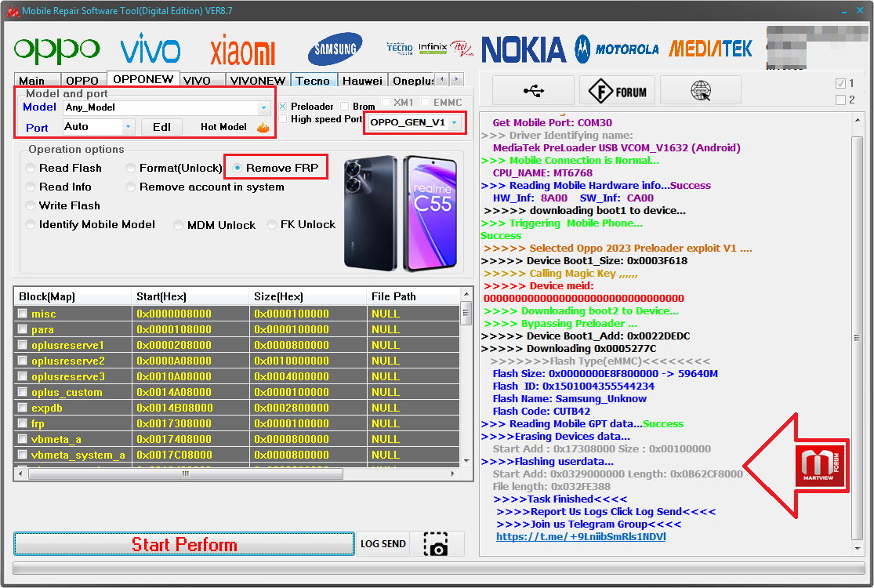This screenshot has height=588, width=874.
Task: Click the Motorola brand logo
Action: 617,49
